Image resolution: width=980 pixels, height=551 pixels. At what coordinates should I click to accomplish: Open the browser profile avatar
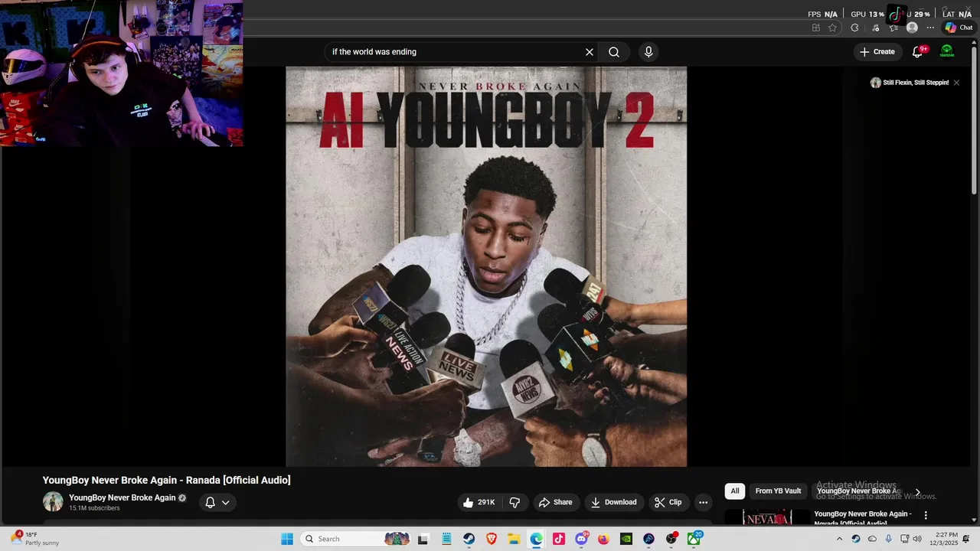[x=912, y=28]
